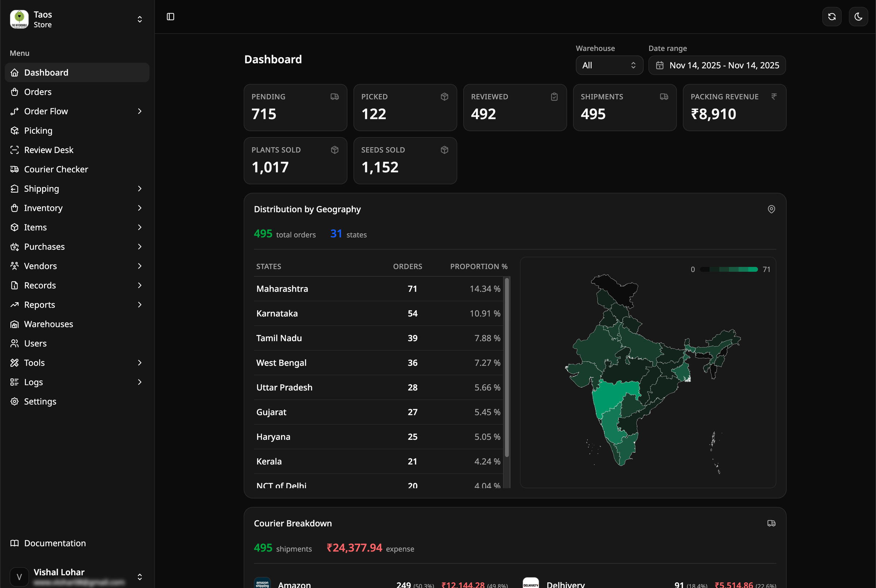876x588 pixels.
Task: Expand the Order Flow submenu
Action: coord(77,111)
